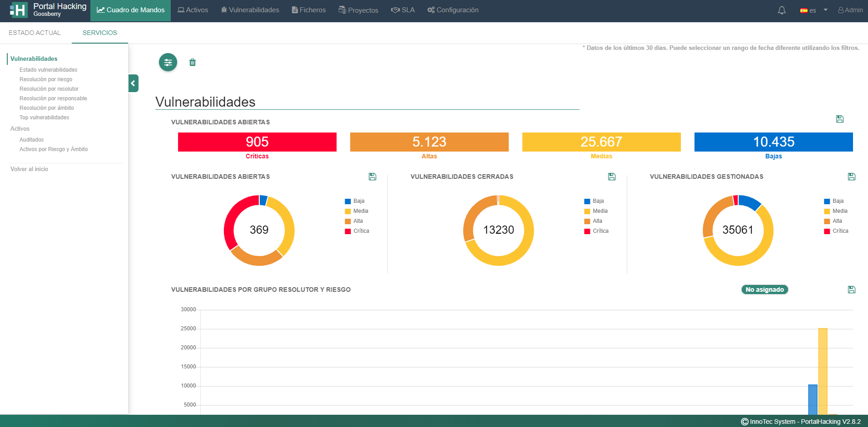Open the Ficheros menu
This screenshot has width=868, height=427.
[x=309, y=10]
